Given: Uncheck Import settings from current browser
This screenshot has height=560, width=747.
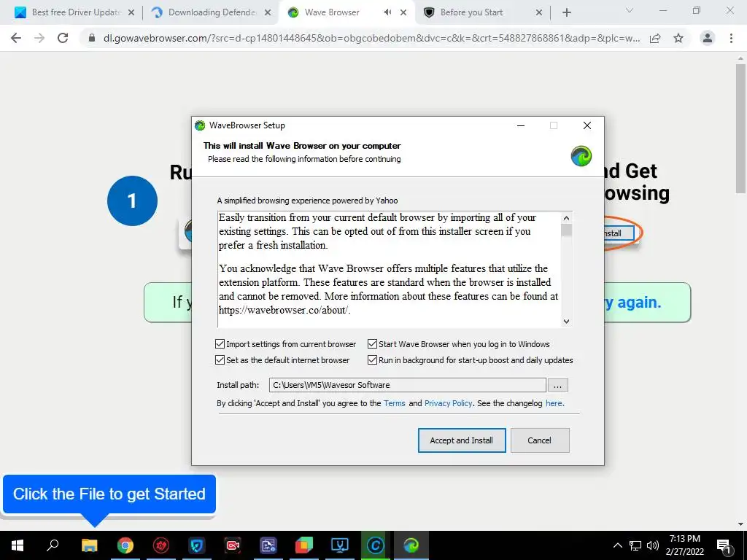Looking at the screenshot, I should tap(220, 344).
